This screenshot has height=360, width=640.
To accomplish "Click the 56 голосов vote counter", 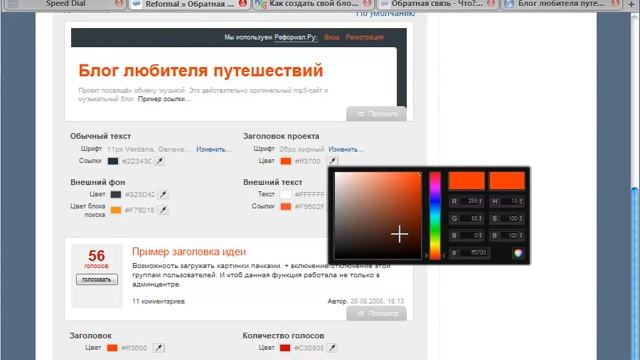I will (97, 259).
